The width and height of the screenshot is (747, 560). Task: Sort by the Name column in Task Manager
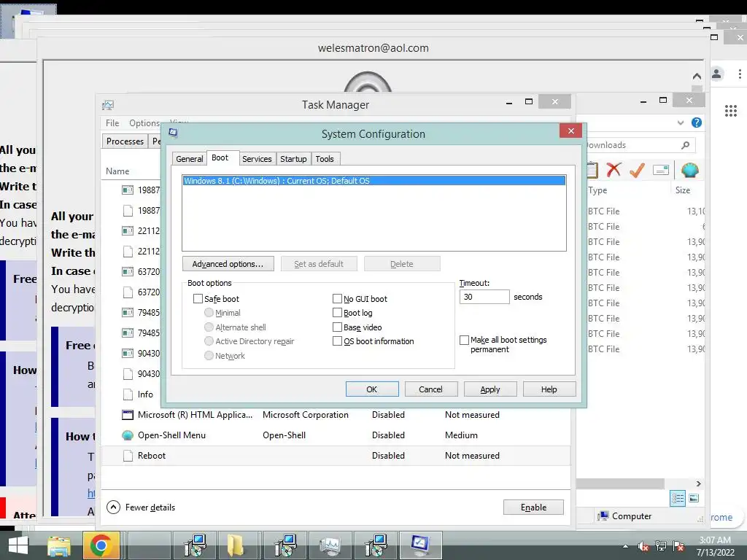(x=117, y=171)
